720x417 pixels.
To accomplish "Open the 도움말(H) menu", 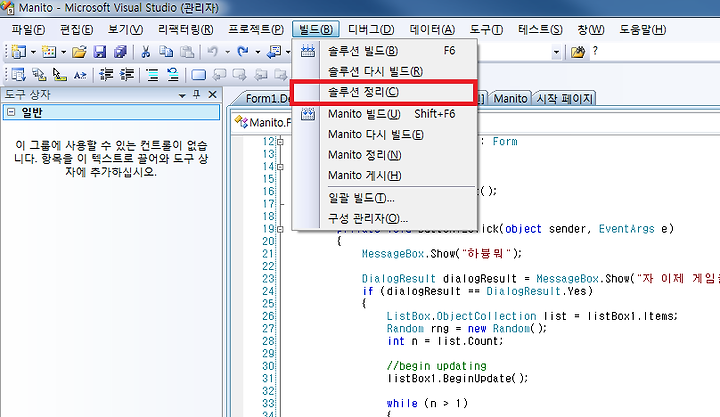I will (x=642, y=30).
